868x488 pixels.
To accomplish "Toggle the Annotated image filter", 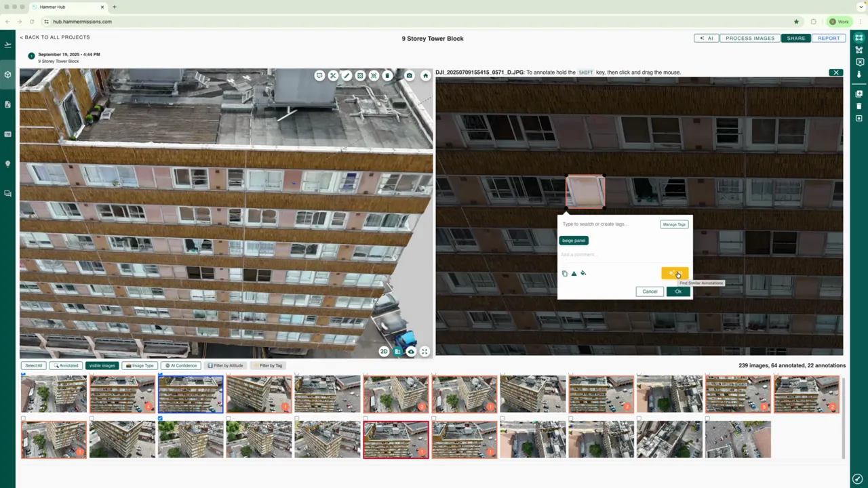I will coord(67,365).
